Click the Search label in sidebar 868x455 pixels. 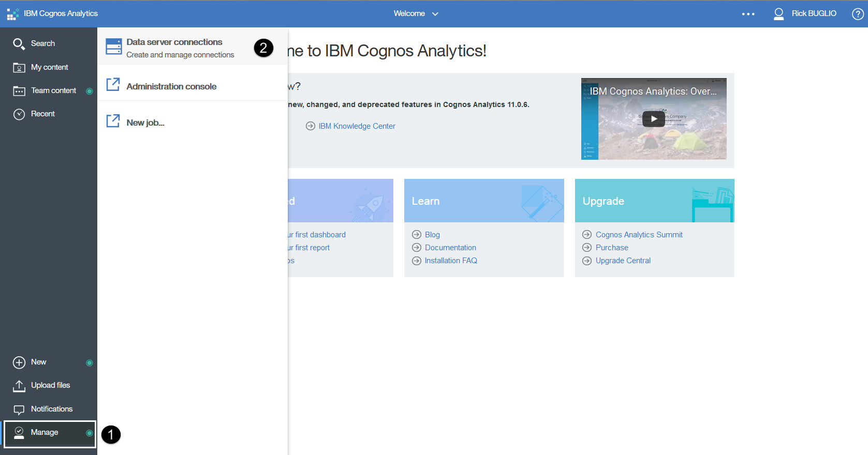click(42, 43)
